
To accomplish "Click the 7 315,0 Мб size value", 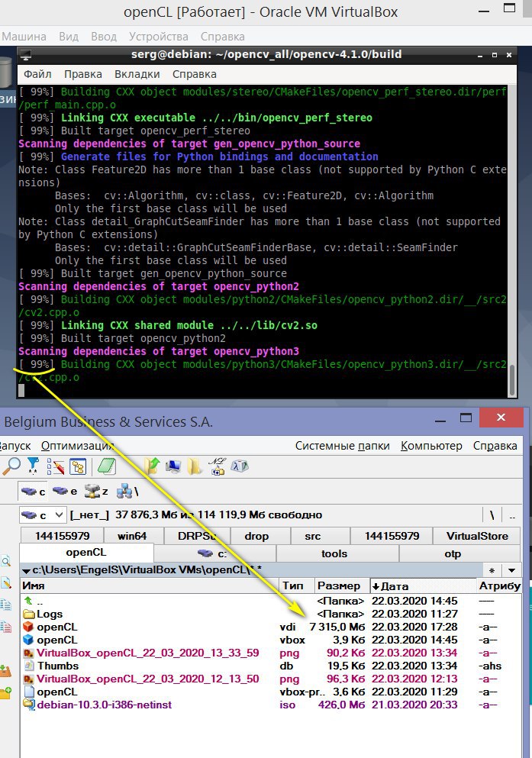I will [337, 627].
